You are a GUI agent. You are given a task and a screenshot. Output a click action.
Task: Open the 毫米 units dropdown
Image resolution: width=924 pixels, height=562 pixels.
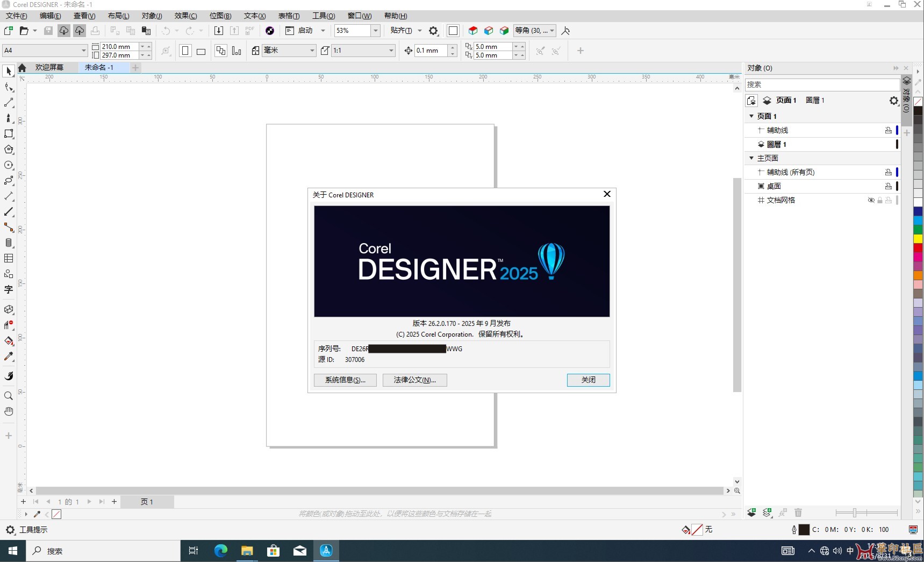coord(312,51)
